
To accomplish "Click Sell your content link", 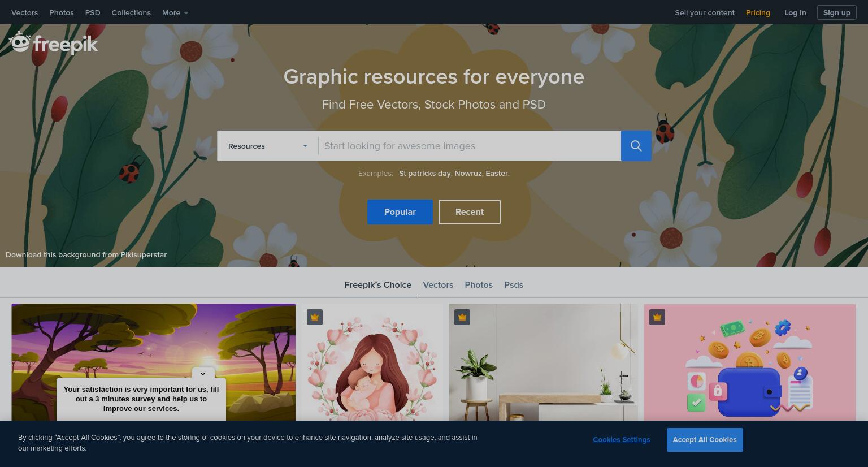I will (x=705, y=12).
